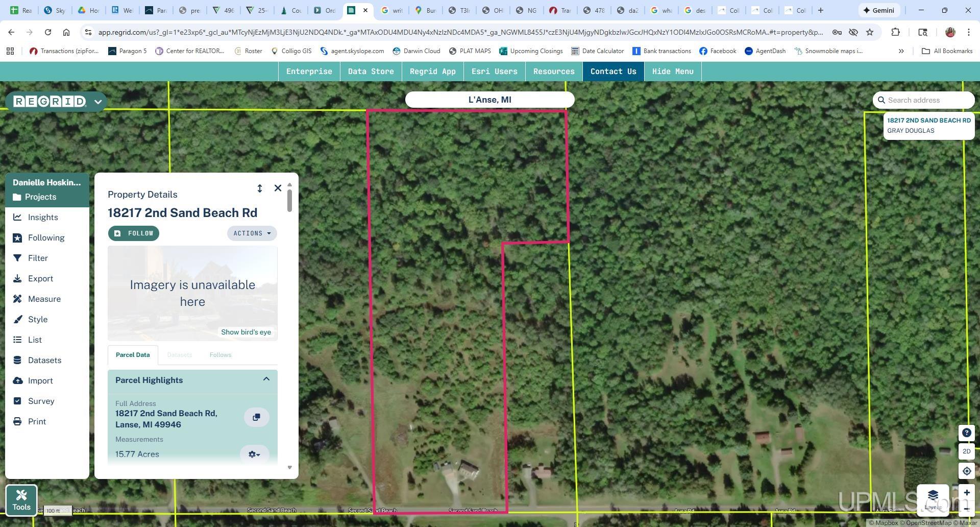Click the locate-me target icon
Viewport: 980px width, 527px height.
(x=966, y=471)
